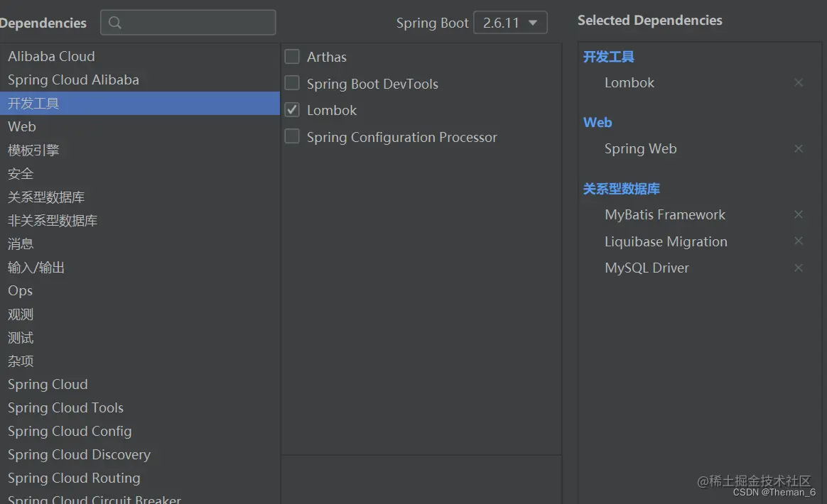Image resolution: width=827 pixels, height=504 pixels.
Task: Click the Web group header in Selected Dependencies
Action: point(598,122)
